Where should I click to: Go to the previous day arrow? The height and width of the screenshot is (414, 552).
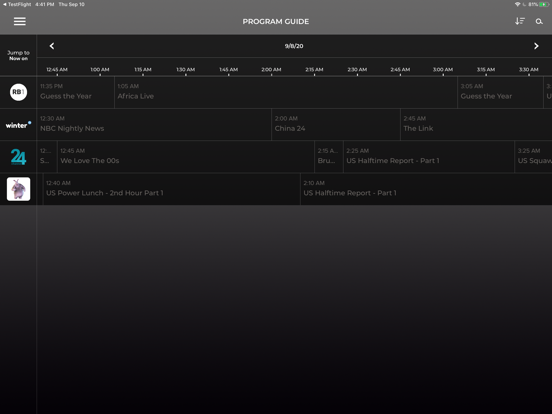tap(52, 46)
